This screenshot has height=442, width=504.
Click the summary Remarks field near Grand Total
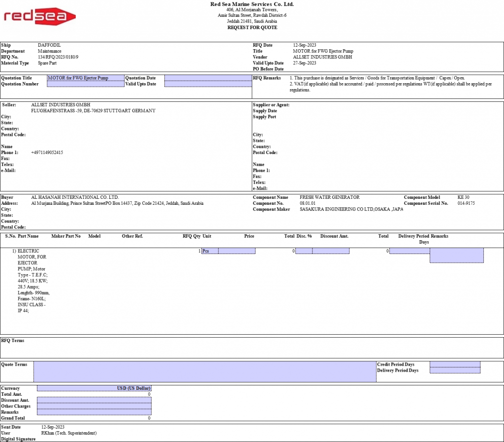click(x=94, y=412)
